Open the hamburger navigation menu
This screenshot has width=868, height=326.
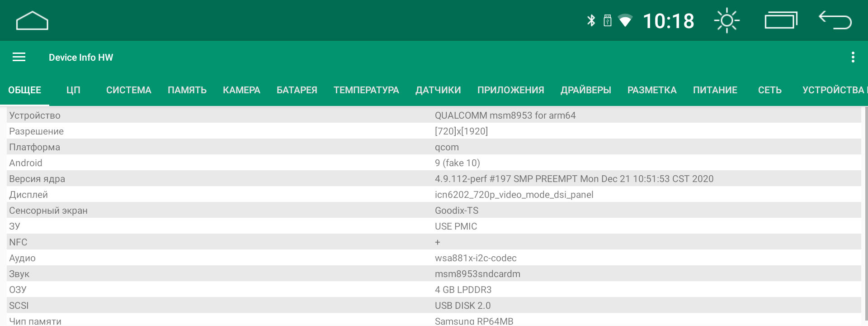19,57
